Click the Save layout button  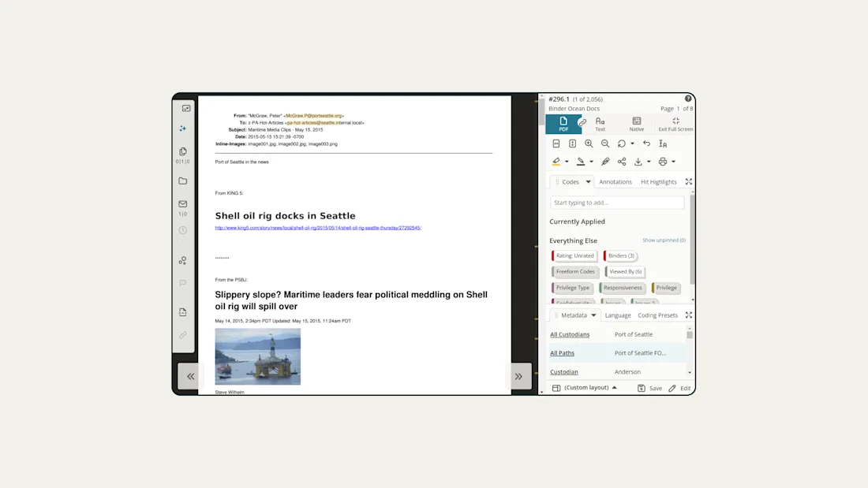click(650, 389)
